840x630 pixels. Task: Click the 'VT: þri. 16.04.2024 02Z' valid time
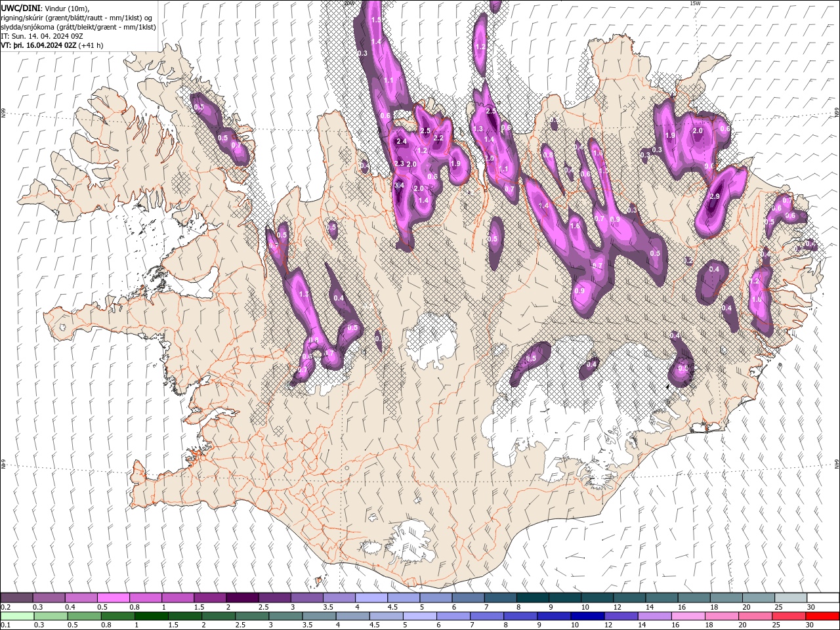click(39, 45)
